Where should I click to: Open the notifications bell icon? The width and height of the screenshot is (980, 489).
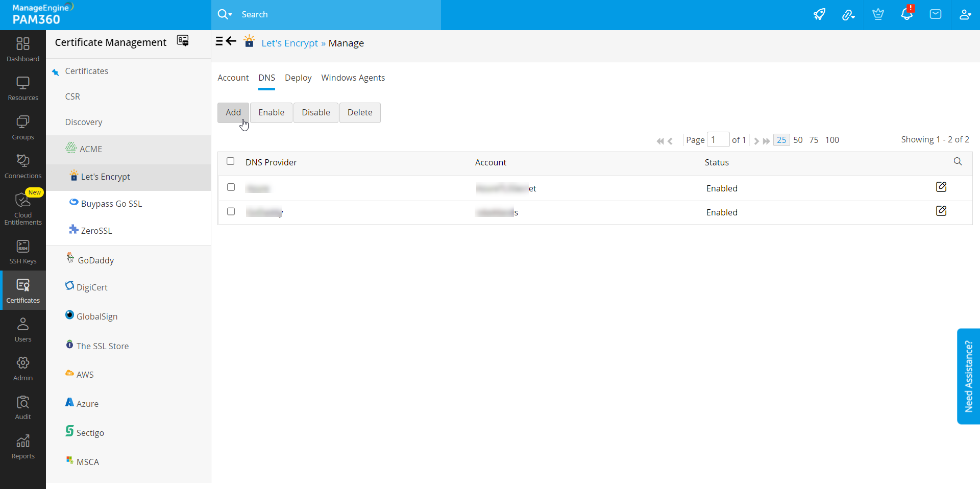906,14
